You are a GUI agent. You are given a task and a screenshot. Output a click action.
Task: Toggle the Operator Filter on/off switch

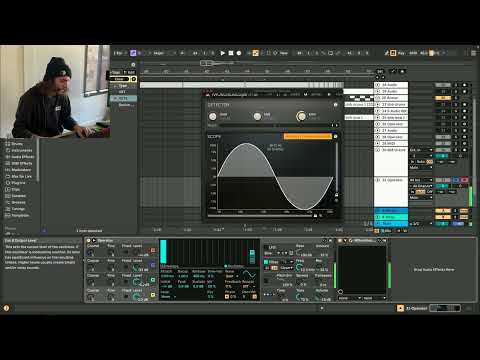coord(266,262)
